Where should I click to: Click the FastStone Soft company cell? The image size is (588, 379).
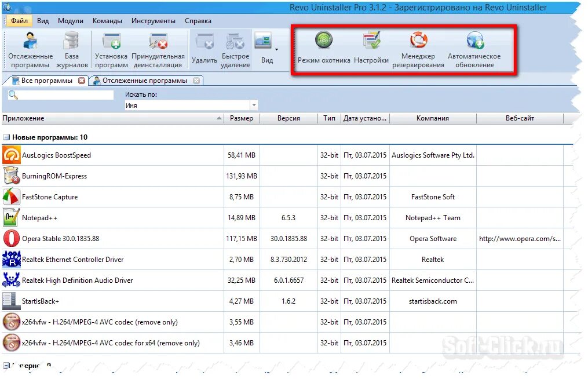pos(433,197)
